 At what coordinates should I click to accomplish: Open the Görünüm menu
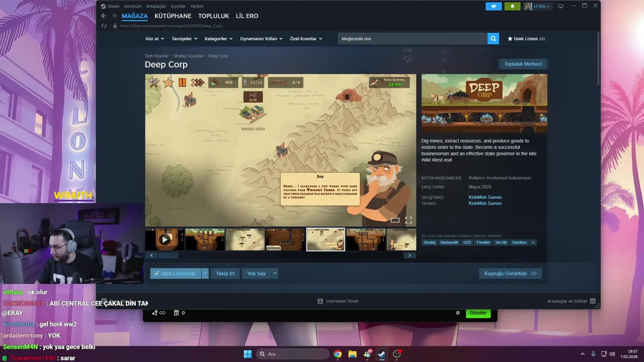tap(133, 6)
